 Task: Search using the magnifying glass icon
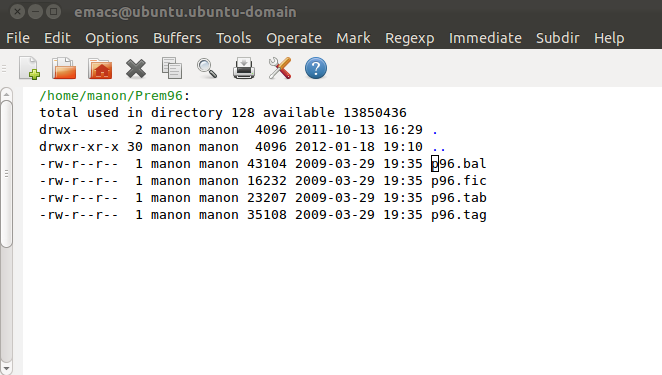point(207,68)
